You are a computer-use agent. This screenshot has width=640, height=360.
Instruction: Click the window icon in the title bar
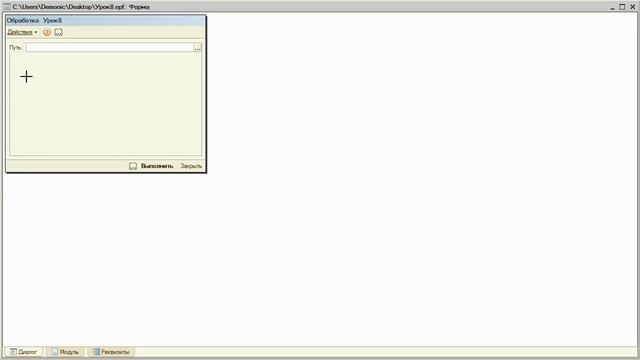tap(7, 7)
